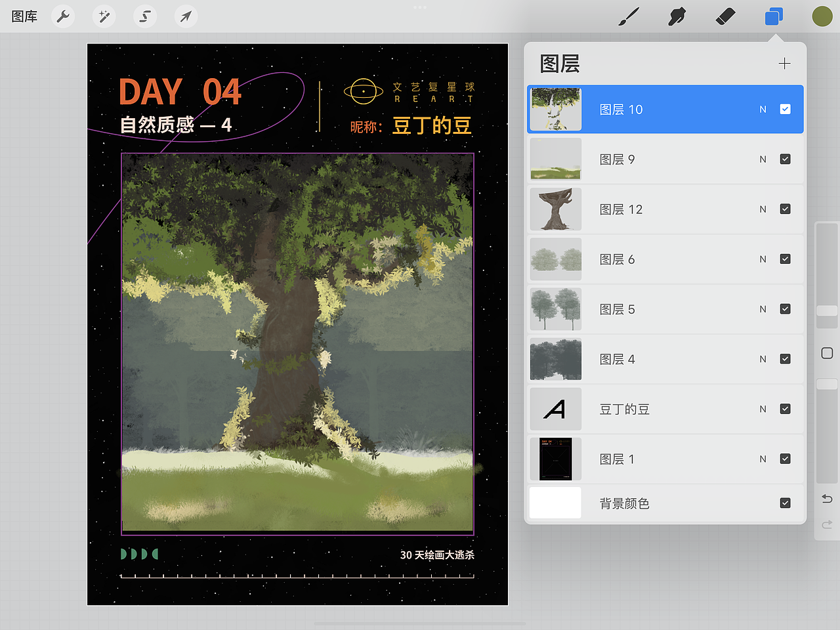This screenshot has height=630, width=840.
Task: Toggle the Layers panel icon
Action: point(774,16)
